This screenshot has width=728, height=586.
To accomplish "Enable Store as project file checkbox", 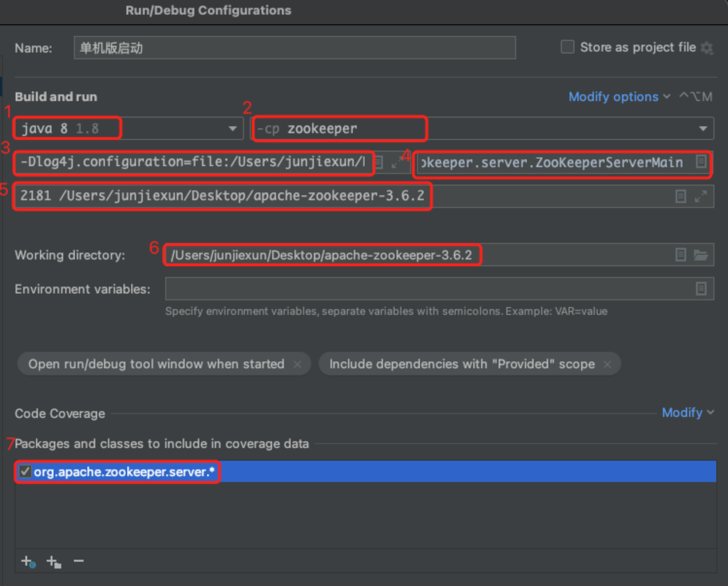I will tap(567, 47).
